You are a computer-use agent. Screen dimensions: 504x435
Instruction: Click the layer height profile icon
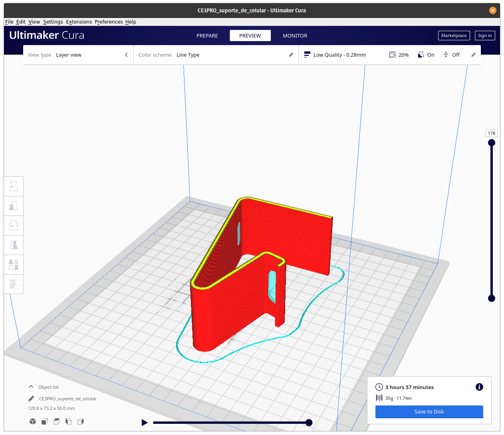click(x=307, y=55)
